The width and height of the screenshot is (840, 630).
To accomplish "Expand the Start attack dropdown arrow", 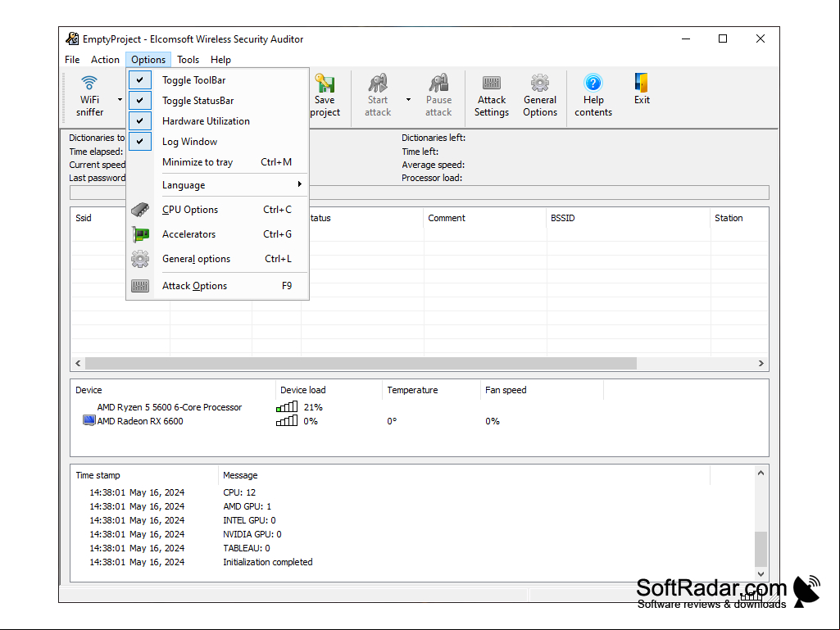I will [x=408, y=100].
